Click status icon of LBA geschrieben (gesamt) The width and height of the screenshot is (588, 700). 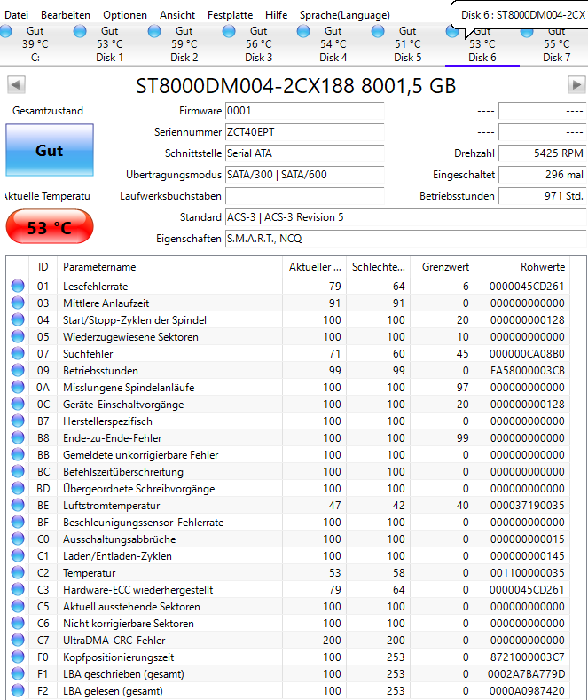point(18,673)
